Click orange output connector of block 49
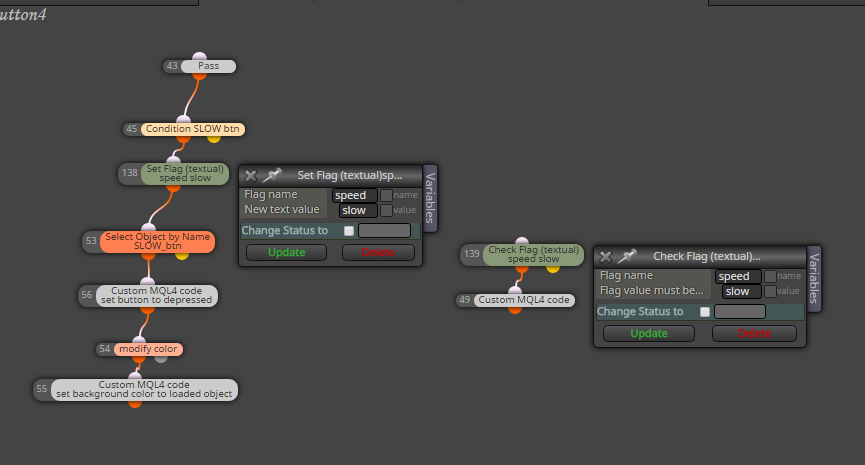This screenshot has height=465, width=865. coord(515,310)
